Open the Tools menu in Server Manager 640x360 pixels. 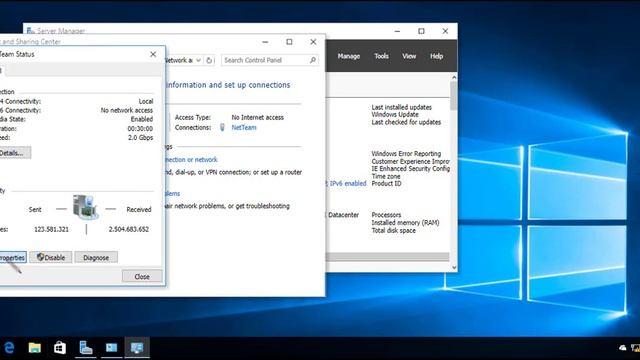pyautogui.click(x=381, y=56)
